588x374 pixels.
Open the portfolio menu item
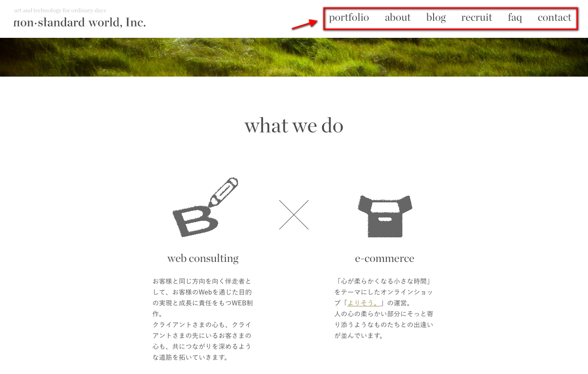349,18
